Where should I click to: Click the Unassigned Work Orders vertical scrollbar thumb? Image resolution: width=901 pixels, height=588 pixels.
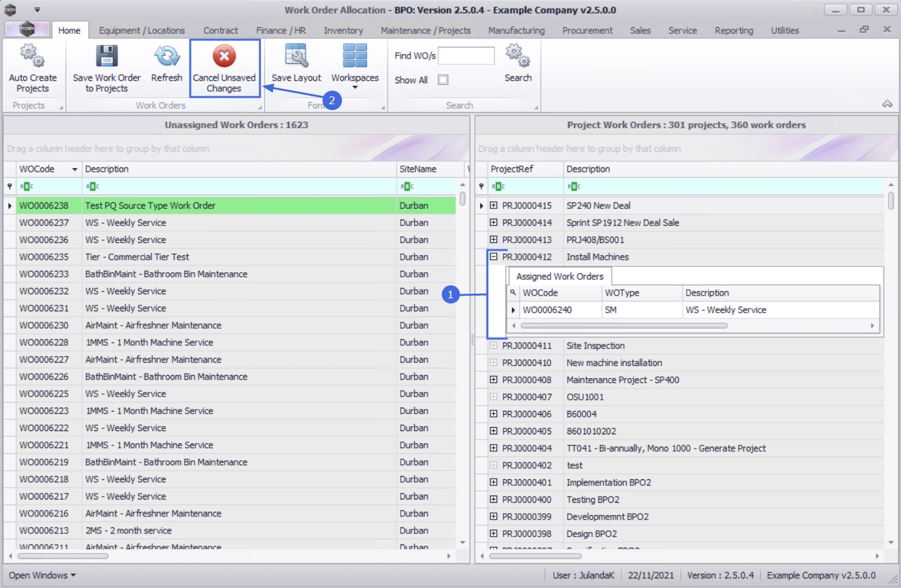[x=463, y=198]
